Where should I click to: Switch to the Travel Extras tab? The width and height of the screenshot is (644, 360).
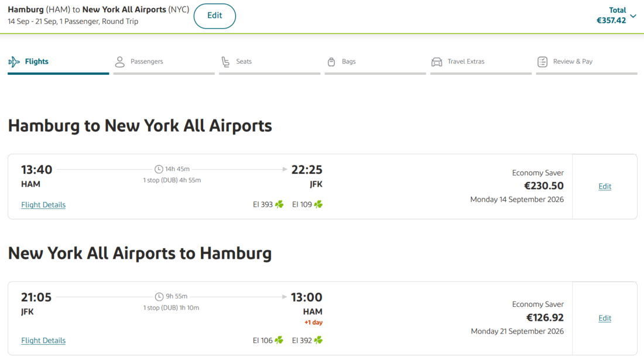[x=481, y=62]
